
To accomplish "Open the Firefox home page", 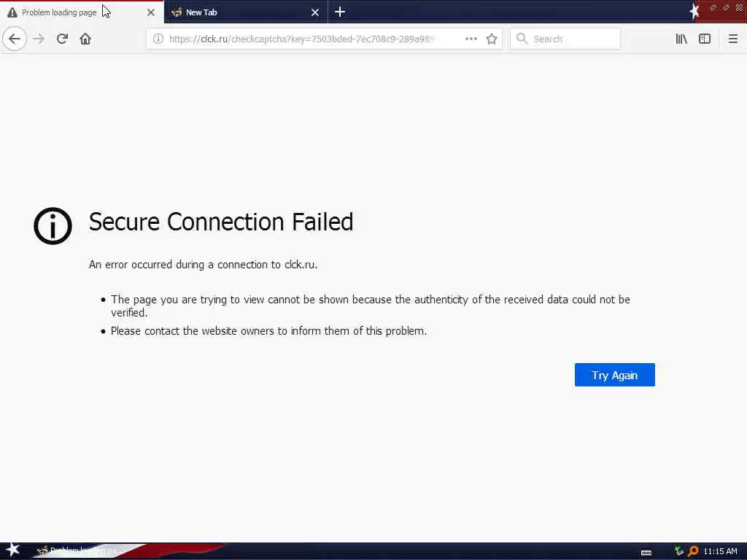I will pos(85,39).
